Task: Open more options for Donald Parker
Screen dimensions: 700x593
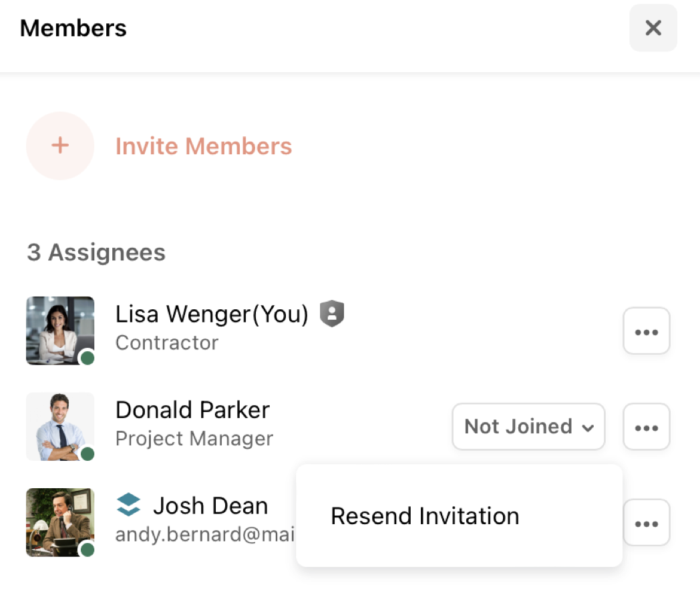Action: click(x=647, y=427)
